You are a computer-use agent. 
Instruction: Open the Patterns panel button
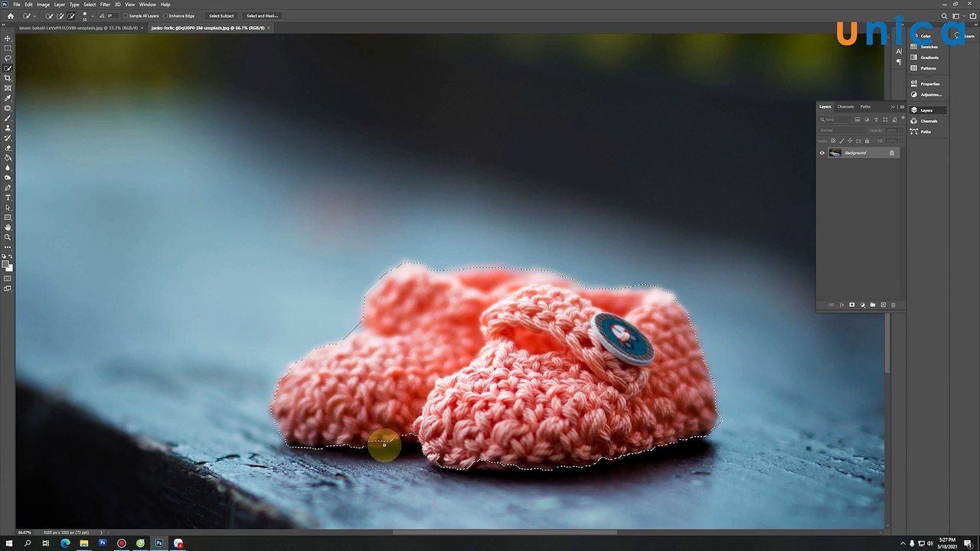(928, 68)
